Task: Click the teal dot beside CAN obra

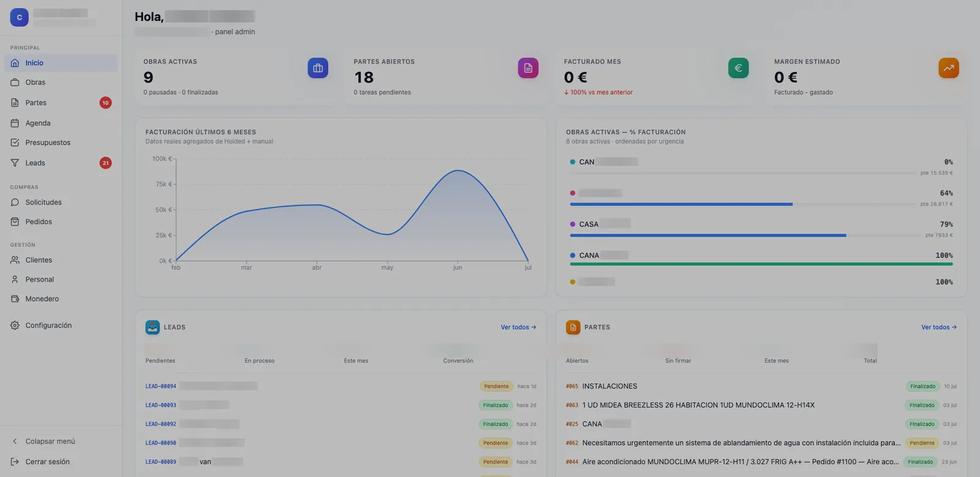Action: point(573,162)
